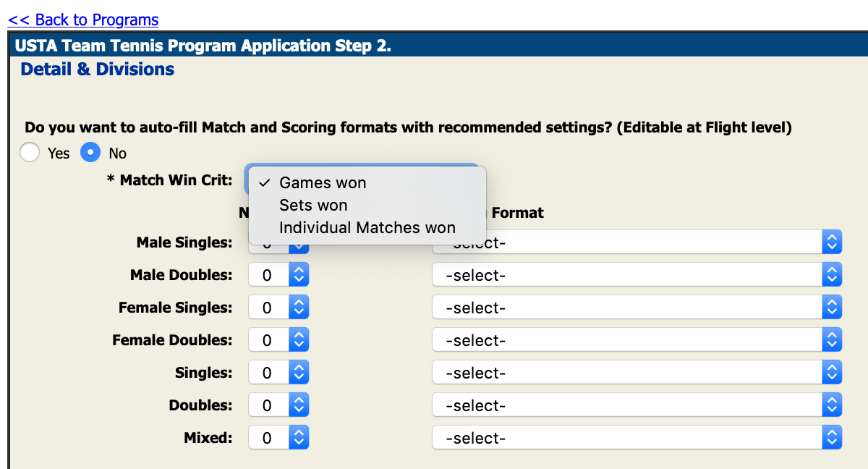Screen dimensions: 868x469
Task: Open the number dropdown in the plain Doubles row
Action: point(278,405)
